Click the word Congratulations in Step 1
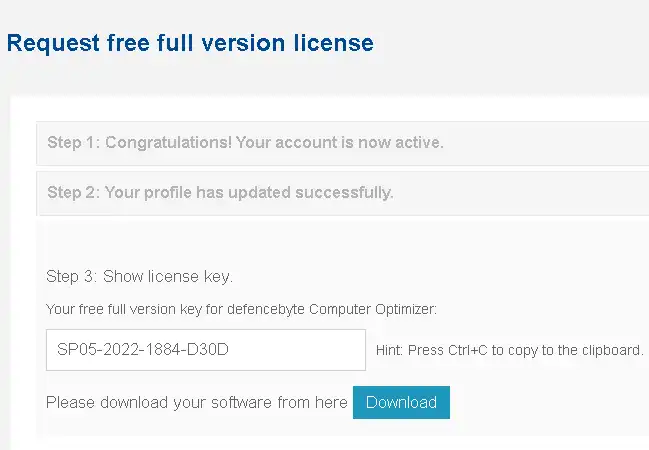The height and width of the screenshot is (450, 649). tap(168, 143)
